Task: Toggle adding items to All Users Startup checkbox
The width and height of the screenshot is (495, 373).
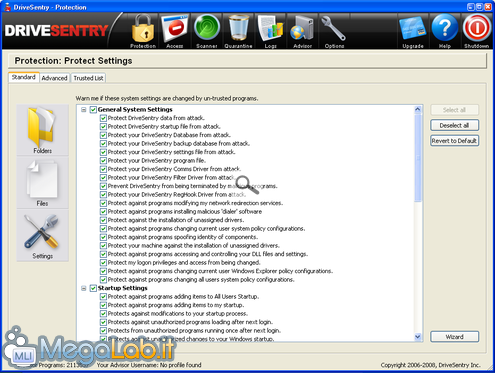Action: (x=103, y=297)
